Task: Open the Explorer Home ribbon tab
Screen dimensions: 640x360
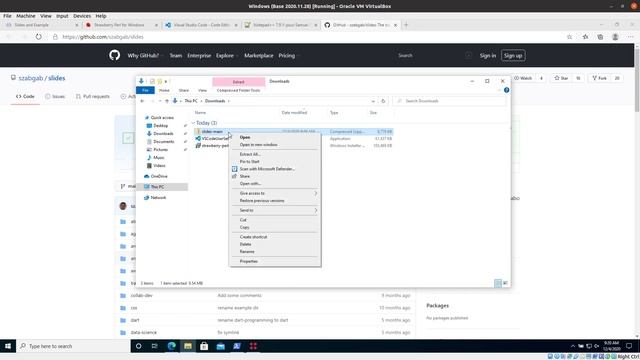Action: tap(164, 90)
